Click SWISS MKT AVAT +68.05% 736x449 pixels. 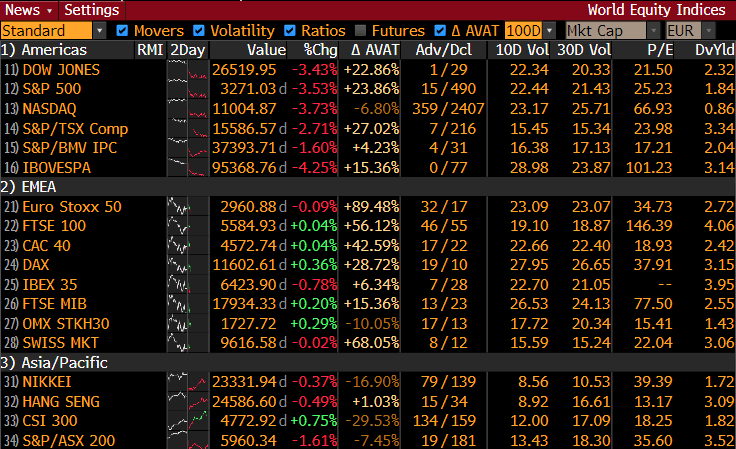371,343
